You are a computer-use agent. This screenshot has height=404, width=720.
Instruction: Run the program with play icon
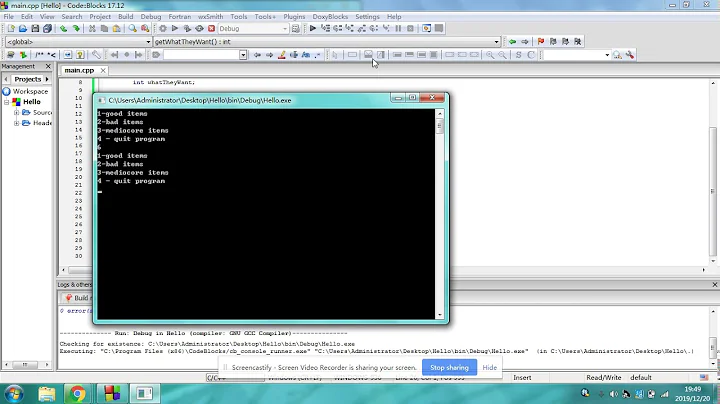pyautogui.click(x=174, y=28)
